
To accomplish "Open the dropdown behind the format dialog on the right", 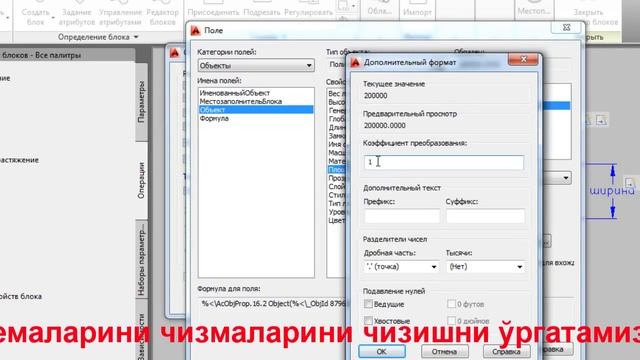I will pos(565,178).
